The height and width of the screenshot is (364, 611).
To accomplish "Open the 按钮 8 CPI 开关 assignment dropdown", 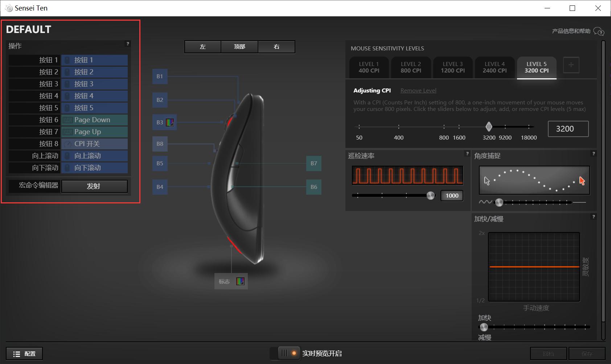I will [94, 144].
